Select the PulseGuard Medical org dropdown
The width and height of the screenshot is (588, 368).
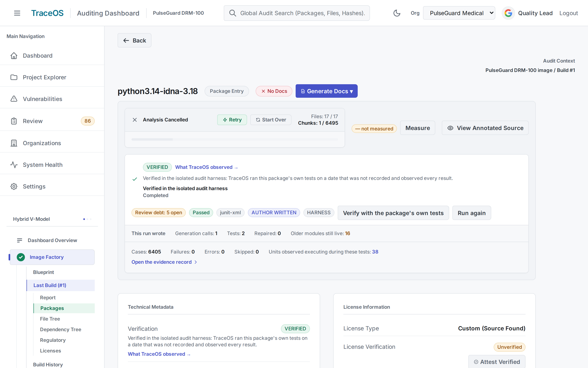(x=459, y=13)
